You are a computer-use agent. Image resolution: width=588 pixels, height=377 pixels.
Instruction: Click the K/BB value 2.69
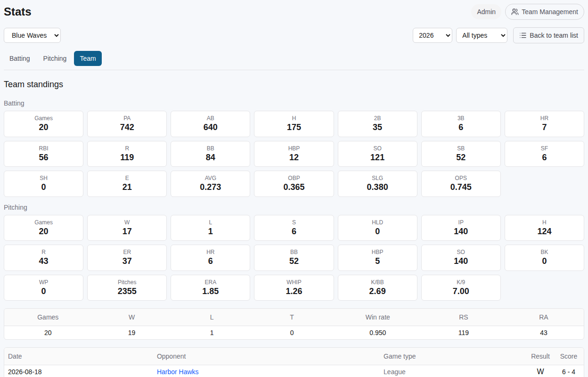click(377, 291)
